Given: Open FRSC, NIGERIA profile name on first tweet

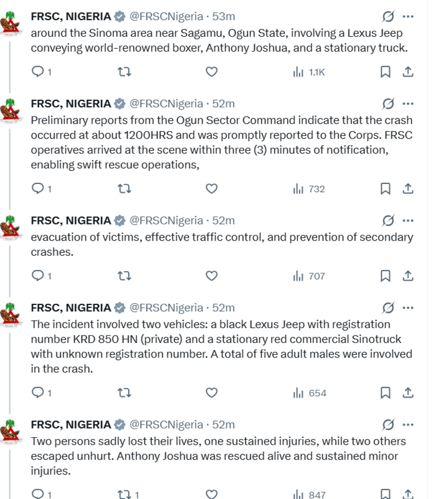Looking at the screenshot, I should pos(71,16).
